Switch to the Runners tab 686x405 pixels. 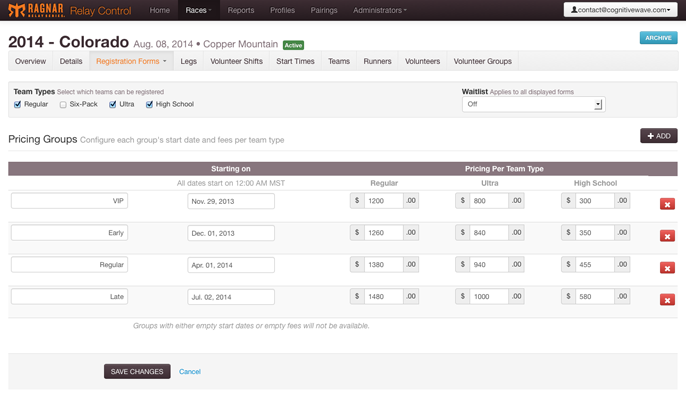click(x=377, y=61)
